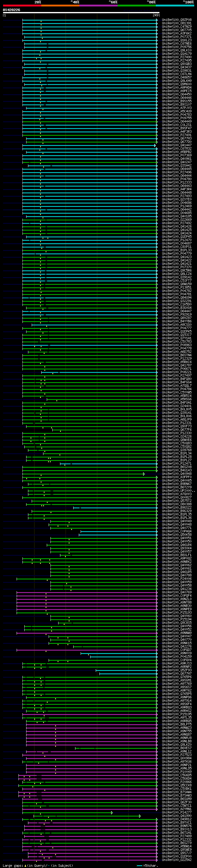
Task: Select hit label UniRef100_A5HSG6
Action: pos(177,399)
